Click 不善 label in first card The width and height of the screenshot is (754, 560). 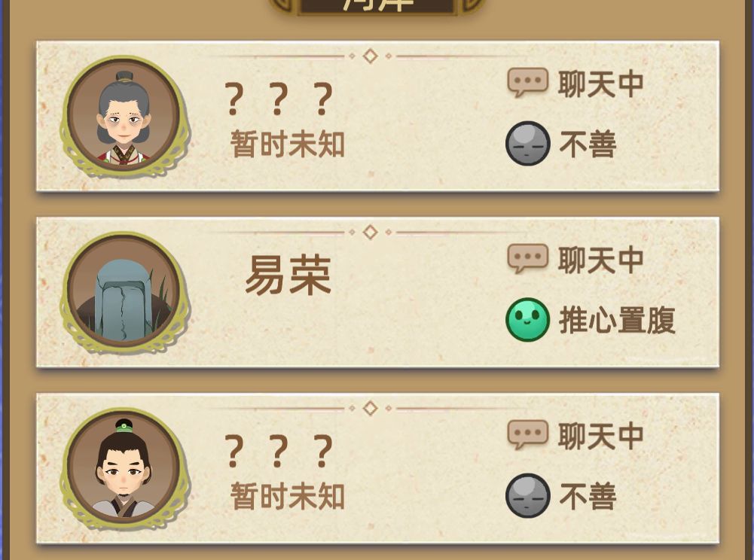(x=588, y=145)
